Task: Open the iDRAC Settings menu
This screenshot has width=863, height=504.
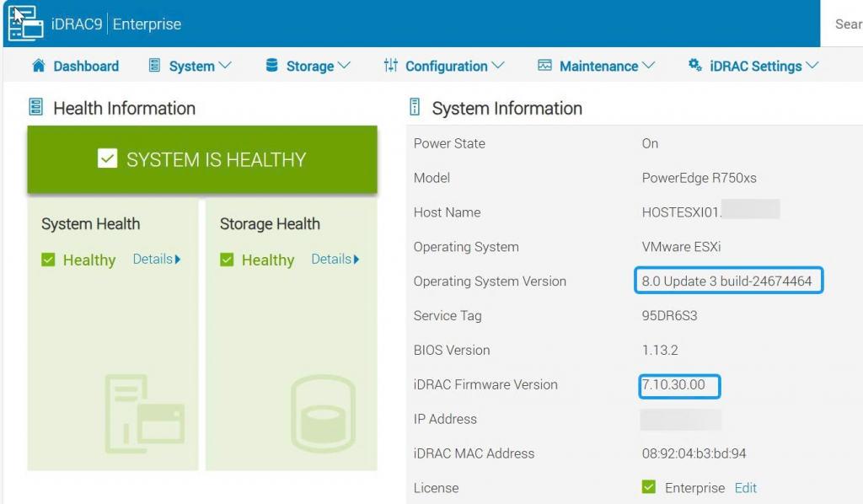Action: click(x=753, y=66)
